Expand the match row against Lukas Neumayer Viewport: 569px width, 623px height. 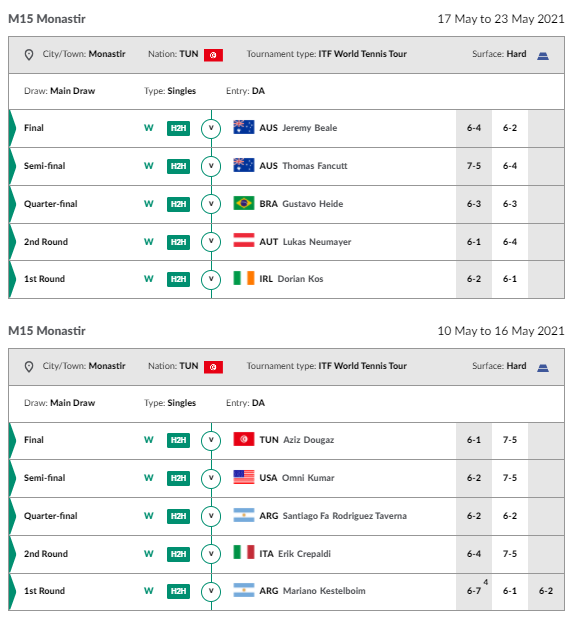pyautogui.click(x=211, y=242)
